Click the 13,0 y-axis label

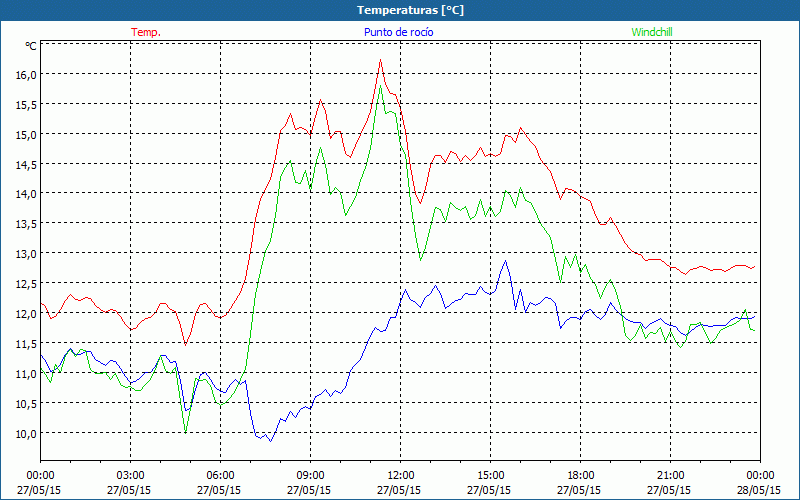point(26,254)
